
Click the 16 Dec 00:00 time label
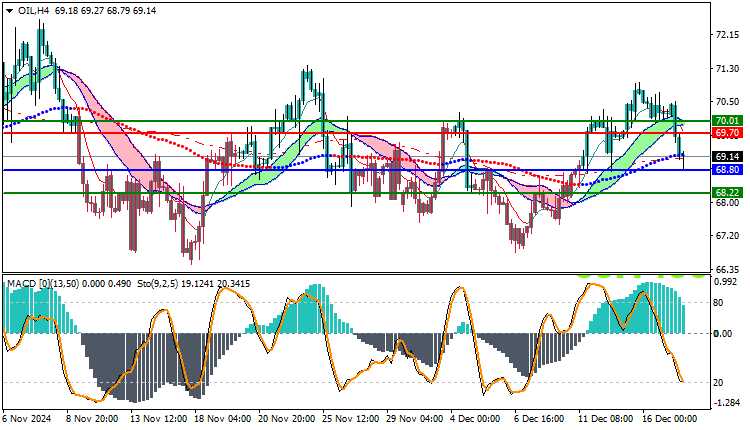click(x=670, y=419)
